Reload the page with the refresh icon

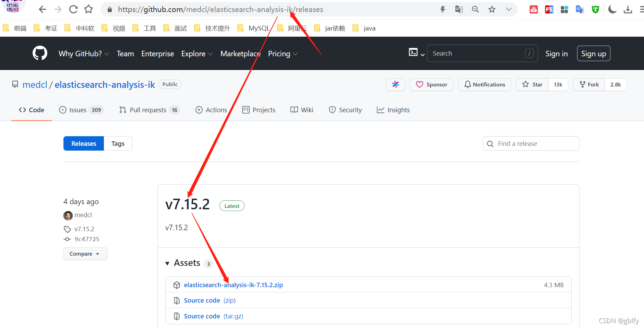coord(73,9)
